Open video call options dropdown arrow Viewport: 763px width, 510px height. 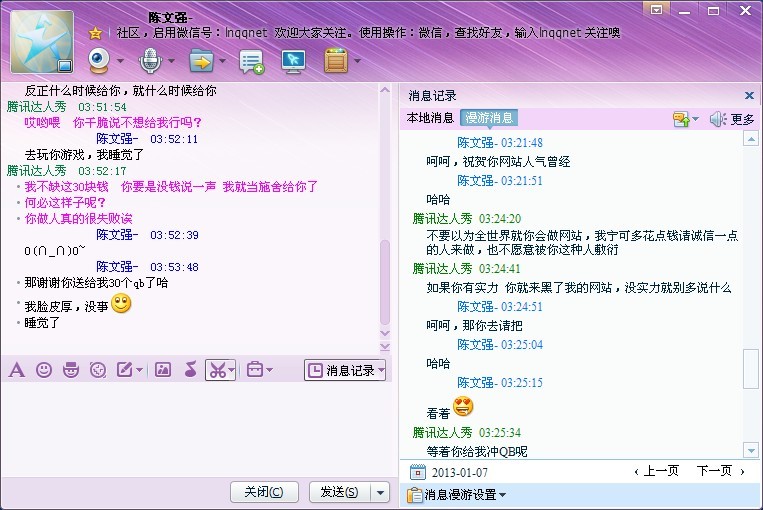click(120, 61)
